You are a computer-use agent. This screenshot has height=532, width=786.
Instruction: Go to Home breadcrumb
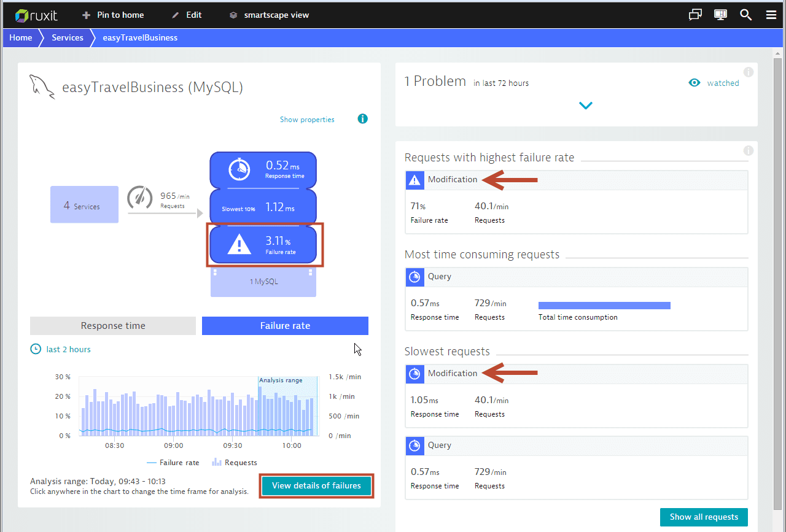point(21,37)
